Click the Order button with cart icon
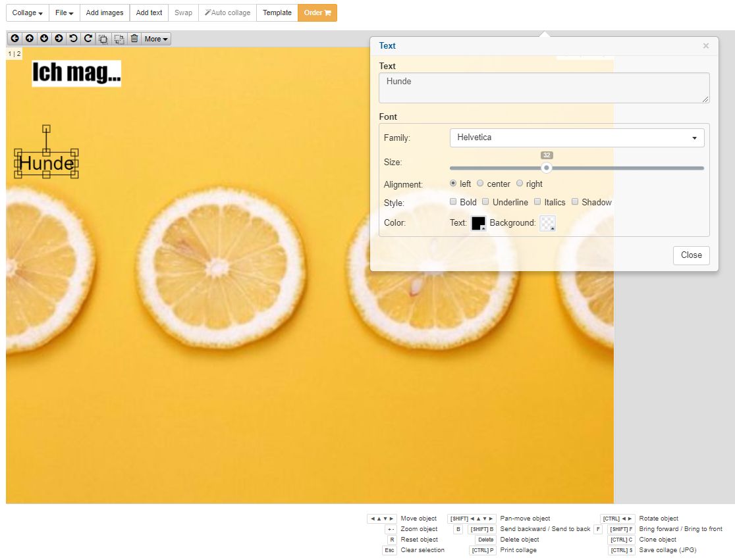This screenshot has height=560, width=735. 317,13
